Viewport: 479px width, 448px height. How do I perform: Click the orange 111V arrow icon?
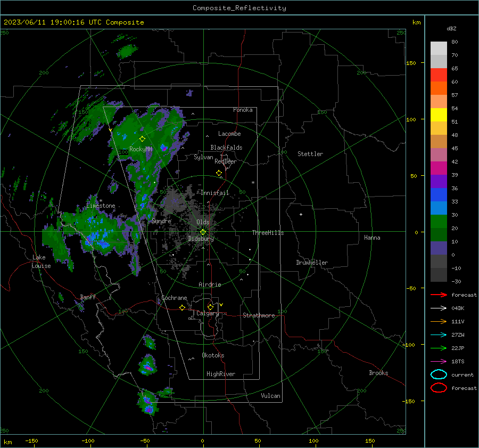coord(439,321)
